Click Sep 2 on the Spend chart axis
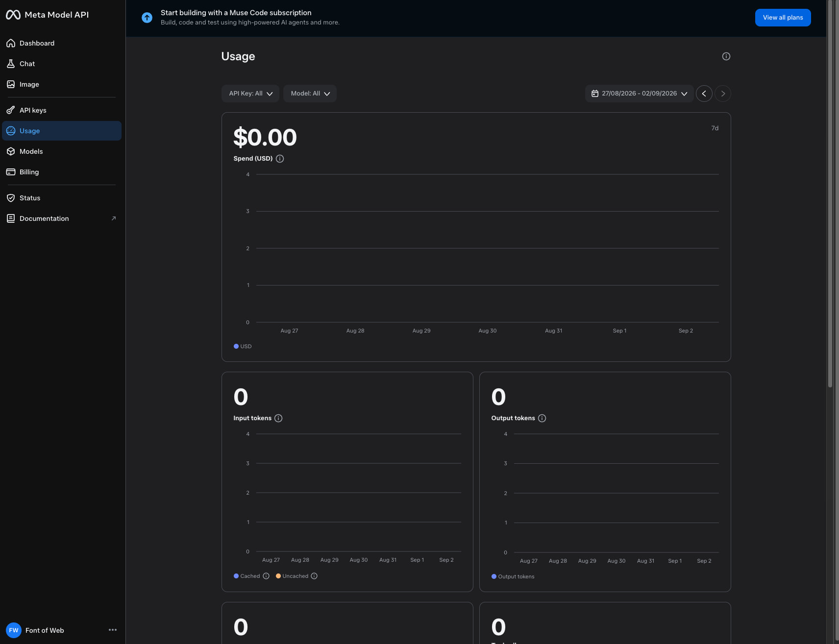This screenshot has width=839, height=644. coord(686,331)
